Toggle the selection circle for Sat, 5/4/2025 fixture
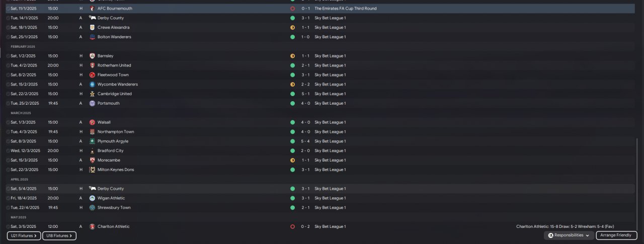The image size is (644, 244). [x=8, y=189]
